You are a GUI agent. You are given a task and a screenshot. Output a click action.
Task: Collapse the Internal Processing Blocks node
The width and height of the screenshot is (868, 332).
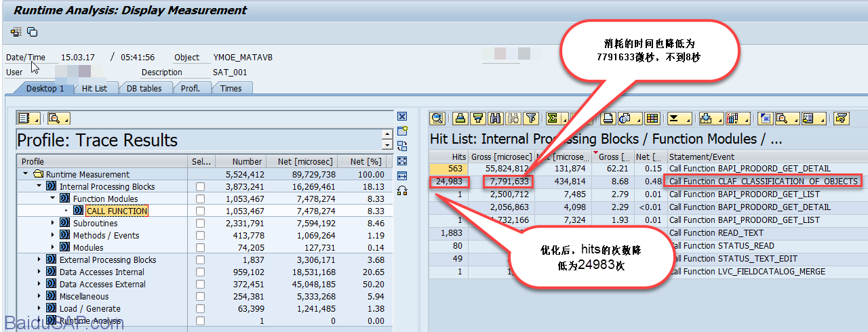39,186
